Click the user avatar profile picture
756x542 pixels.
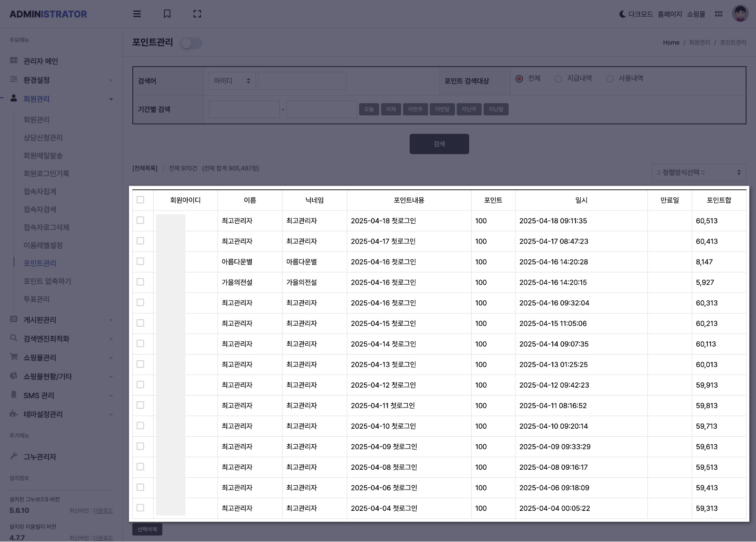click(x=740, y=14)
